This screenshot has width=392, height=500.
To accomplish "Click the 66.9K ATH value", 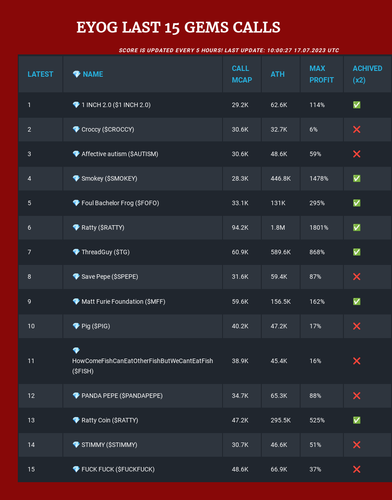I will [x=279, y=469].
